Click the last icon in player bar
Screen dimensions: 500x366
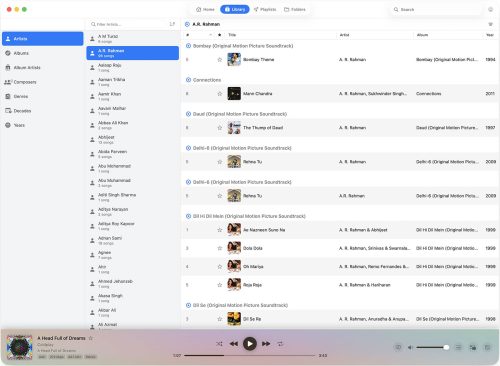[x=487, y=347]
